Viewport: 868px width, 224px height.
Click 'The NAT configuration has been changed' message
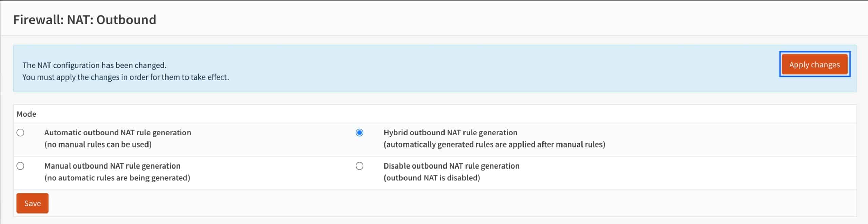(94, 65)
